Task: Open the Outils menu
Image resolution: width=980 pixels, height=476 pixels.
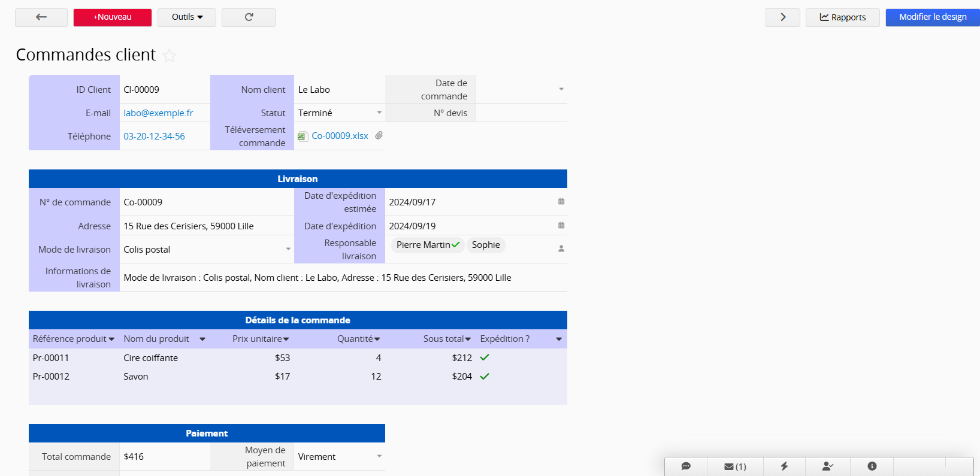Action: point(187,17)
